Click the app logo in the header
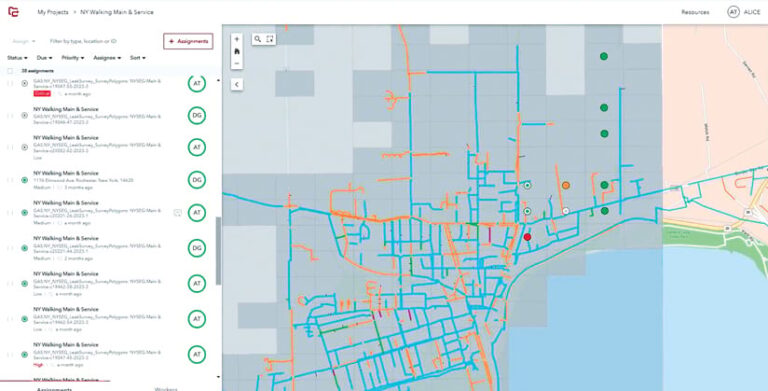 [x=14, y=12]
